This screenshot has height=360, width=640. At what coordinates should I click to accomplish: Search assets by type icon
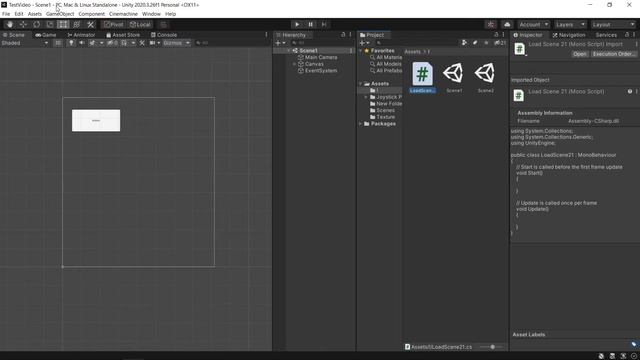coord(464,43)
